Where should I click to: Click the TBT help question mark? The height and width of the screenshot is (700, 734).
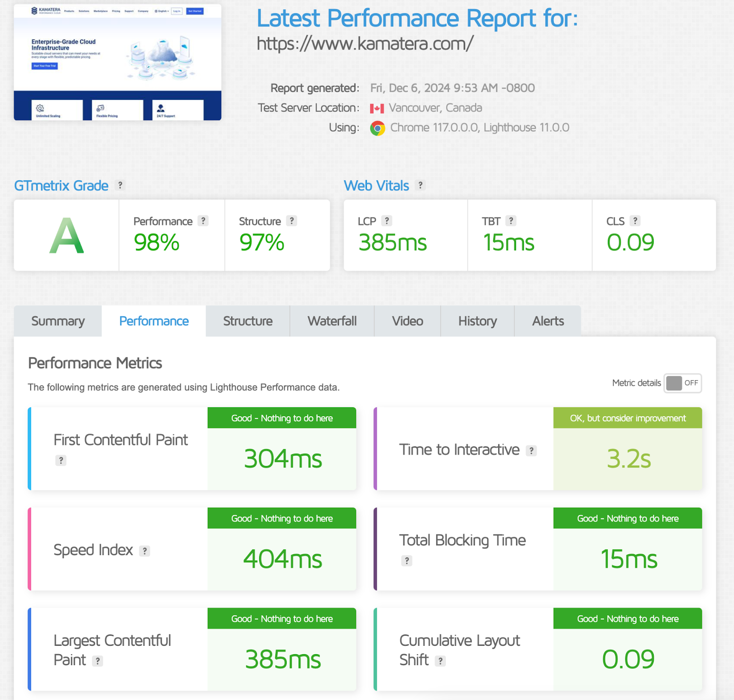tap(511, 221)
